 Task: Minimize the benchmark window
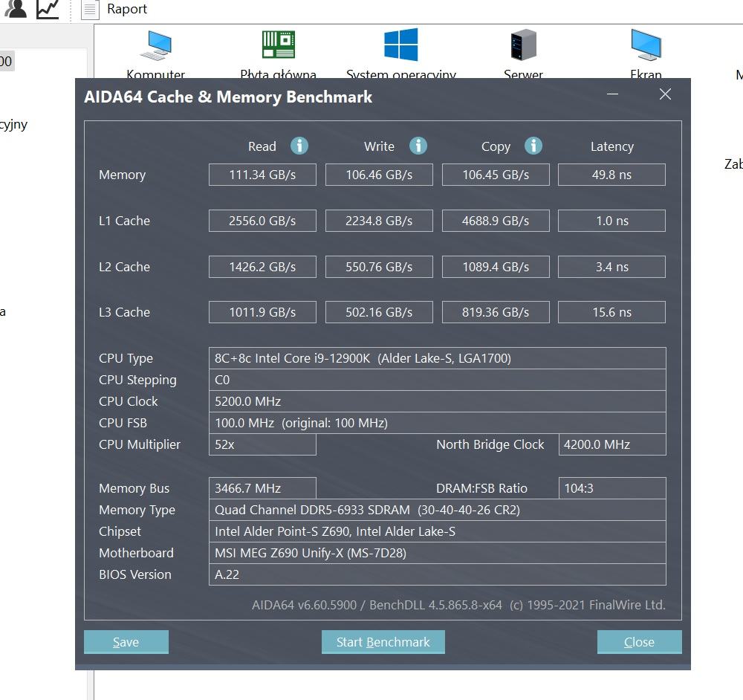tap(612, 94)
